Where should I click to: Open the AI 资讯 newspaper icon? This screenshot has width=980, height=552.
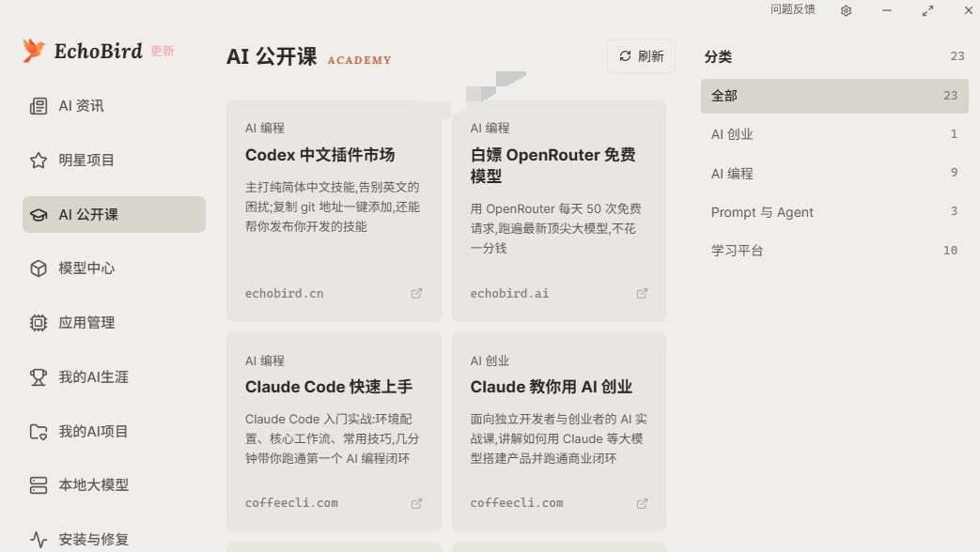(x=39, y=106)
